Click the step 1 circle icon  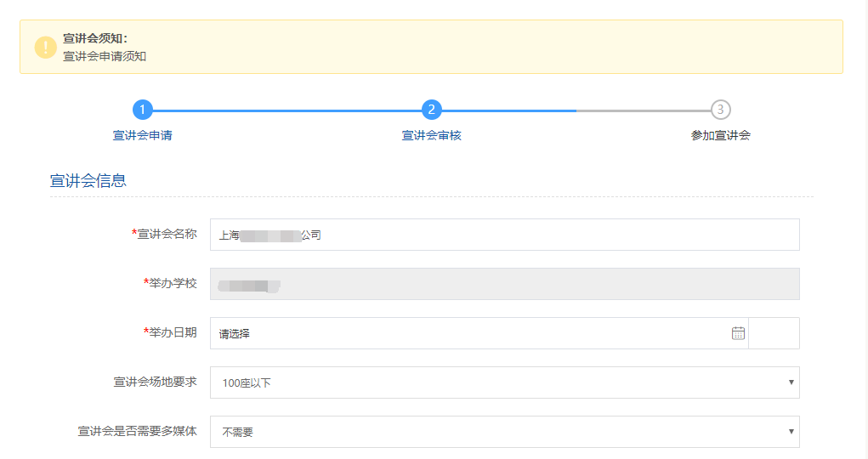pos(143,110)
